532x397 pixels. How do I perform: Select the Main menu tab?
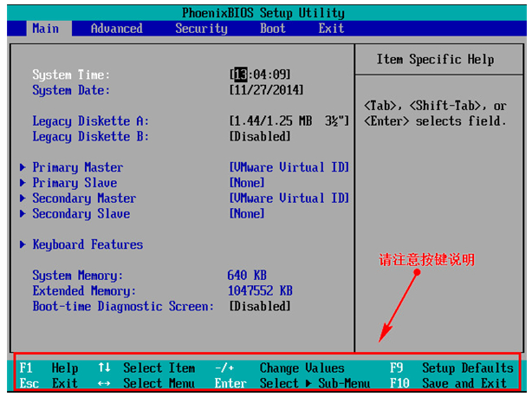[45, 29]
